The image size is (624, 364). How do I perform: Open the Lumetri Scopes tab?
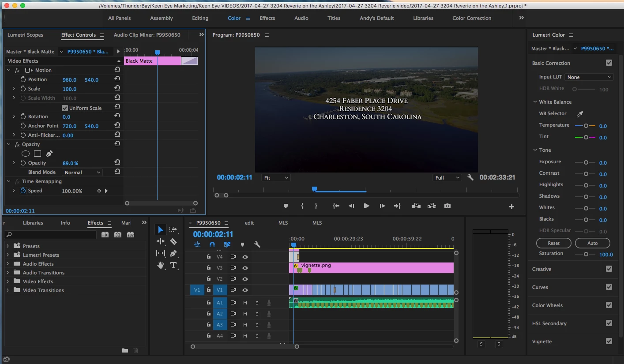[x=26, y=35]
